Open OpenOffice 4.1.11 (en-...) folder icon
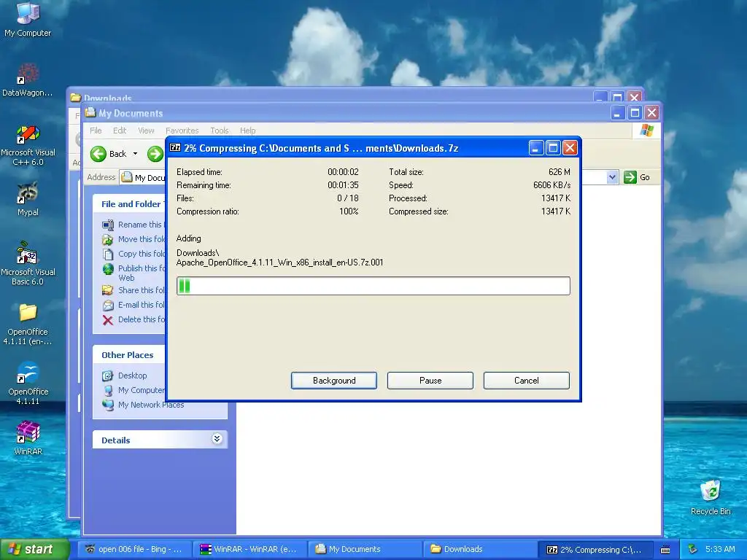747x560 pixels. (x=28, y=324)
